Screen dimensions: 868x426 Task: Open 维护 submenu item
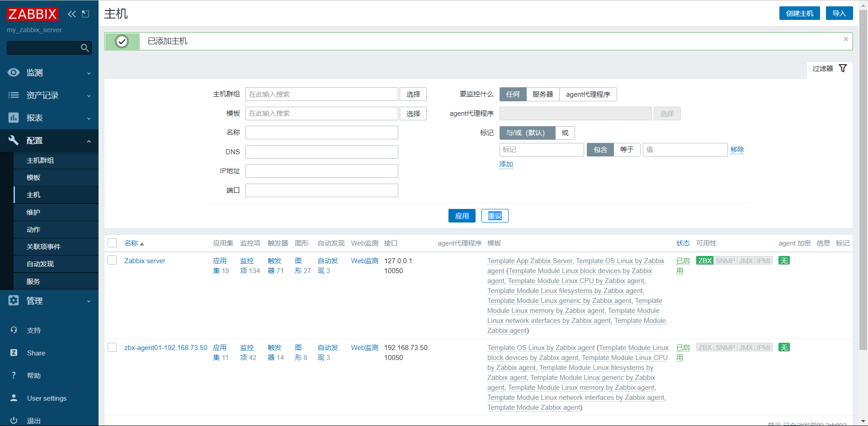(x=56, y=212)
